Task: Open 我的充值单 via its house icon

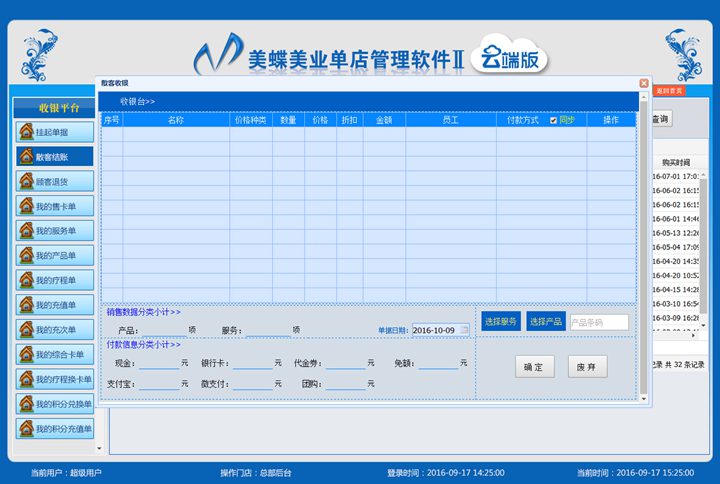Action: (26, 305)
